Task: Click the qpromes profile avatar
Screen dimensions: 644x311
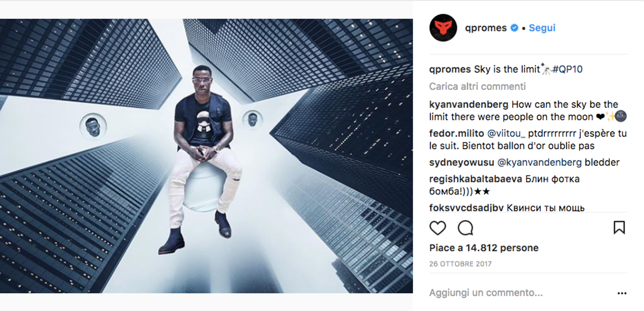Action: [x=443, y=28]
